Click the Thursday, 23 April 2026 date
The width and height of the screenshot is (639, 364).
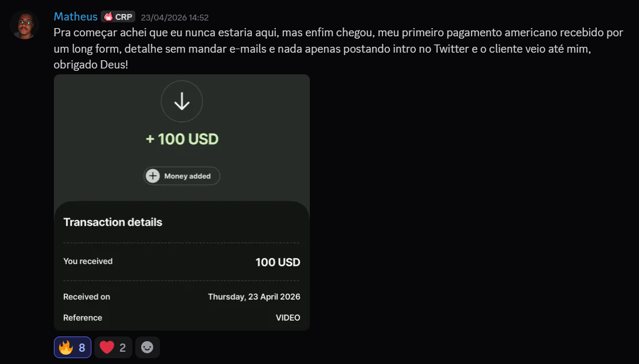click(x=254, y=297)
